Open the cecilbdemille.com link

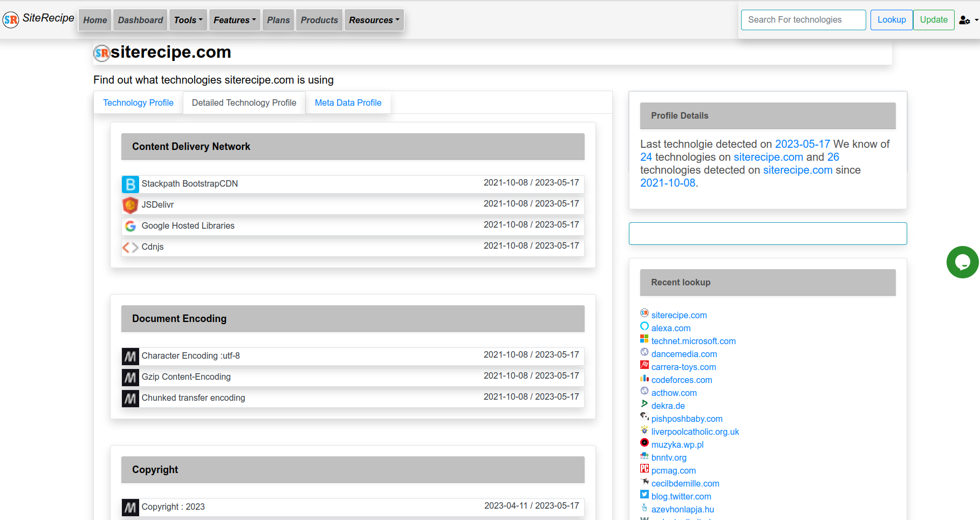686,484
